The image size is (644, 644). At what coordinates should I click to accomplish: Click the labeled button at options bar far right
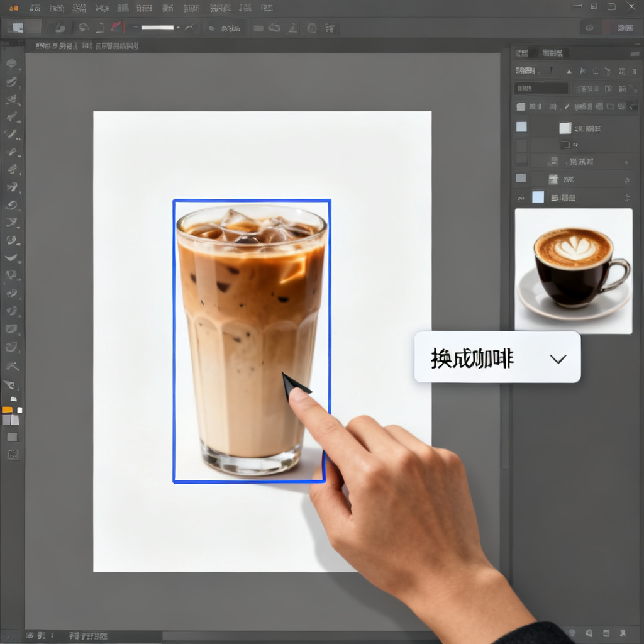[x=625, y=28]
